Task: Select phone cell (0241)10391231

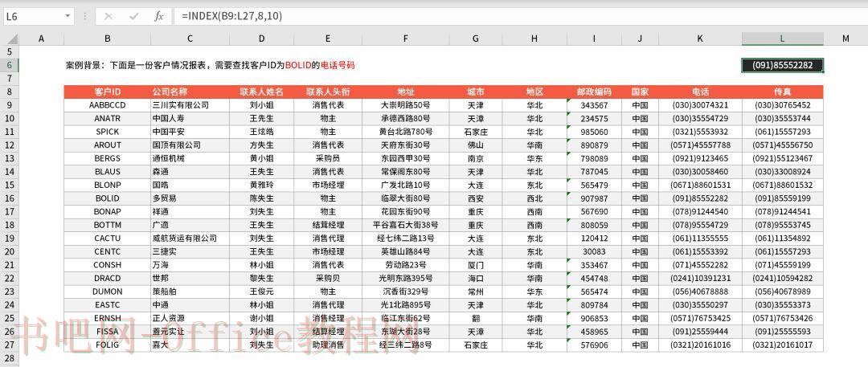Action: [700, 278]
